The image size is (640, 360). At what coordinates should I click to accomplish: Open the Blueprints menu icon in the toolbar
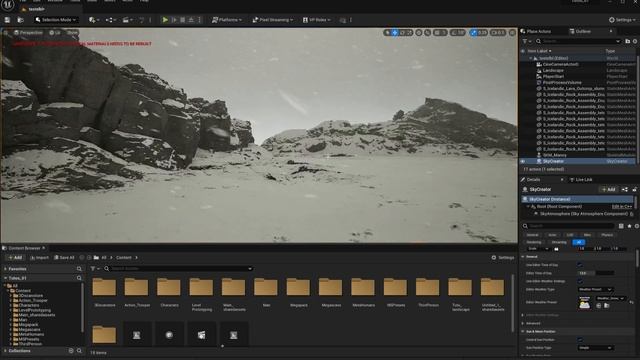point(110,20)
